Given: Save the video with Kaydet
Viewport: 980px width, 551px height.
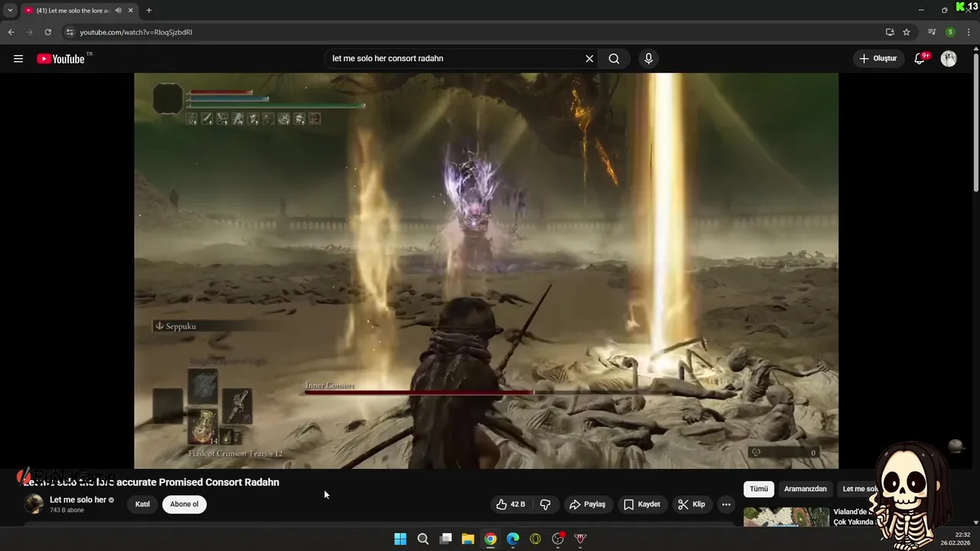Looking at the screenshot, I should 642,504.
